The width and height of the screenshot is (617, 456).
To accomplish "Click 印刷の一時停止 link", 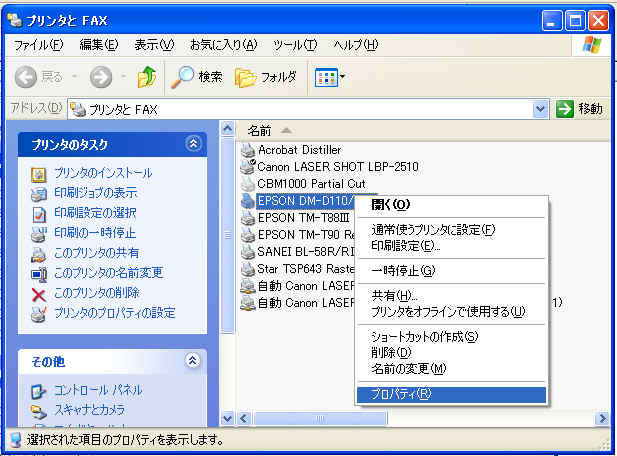I will tap(95, 233).
